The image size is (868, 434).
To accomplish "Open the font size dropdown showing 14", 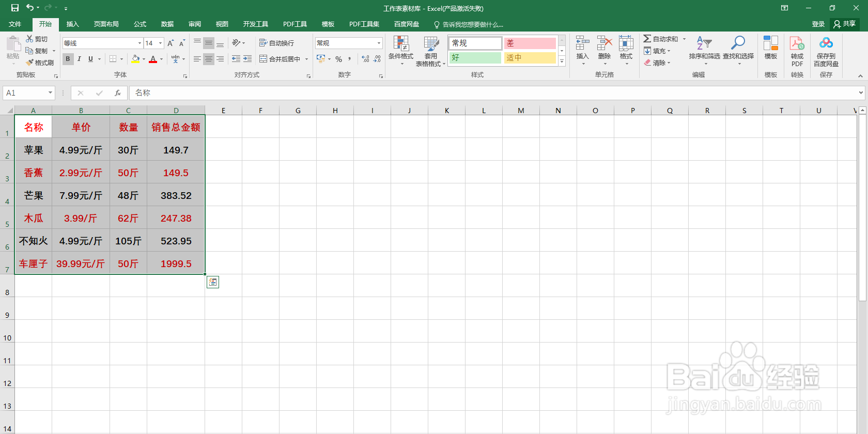I will pyautogui.click(x=161, y=43).
